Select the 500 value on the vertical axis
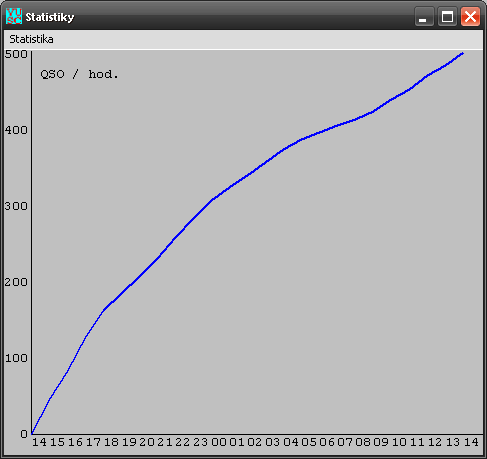 [16, 54]
